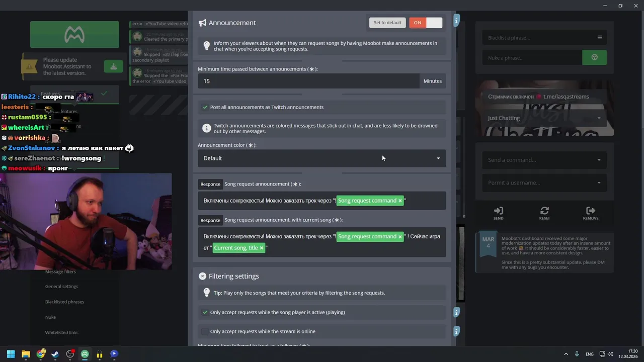Click the info icon beside Announcement toggle
644x362 pixels.
pyautogui.click(x=456, y=21)
